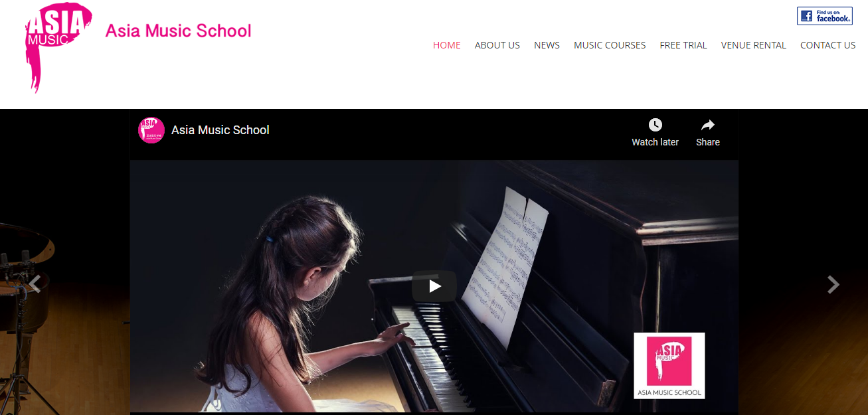
Task: Open the round channel avatar in video header
Action: pyautogui.click(x=151, y=130)
